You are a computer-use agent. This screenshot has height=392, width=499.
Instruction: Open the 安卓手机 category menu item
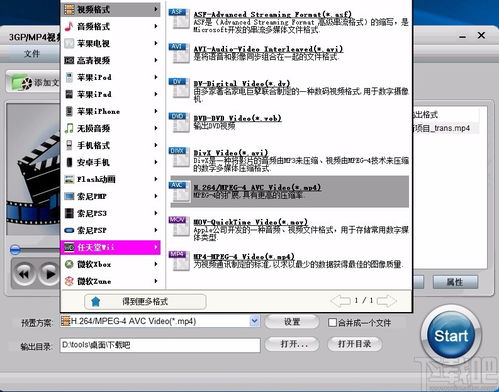pyautogui.click(x=110, y=162)
